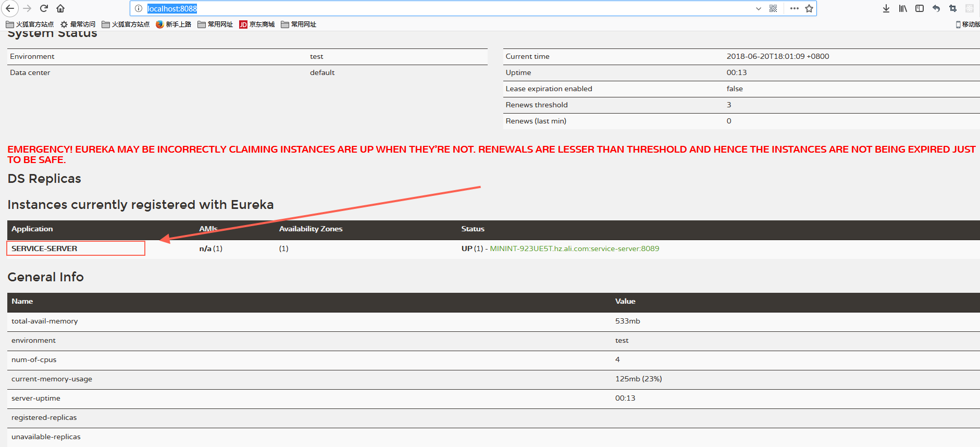Show site information icon in address bar

point(139,8)
